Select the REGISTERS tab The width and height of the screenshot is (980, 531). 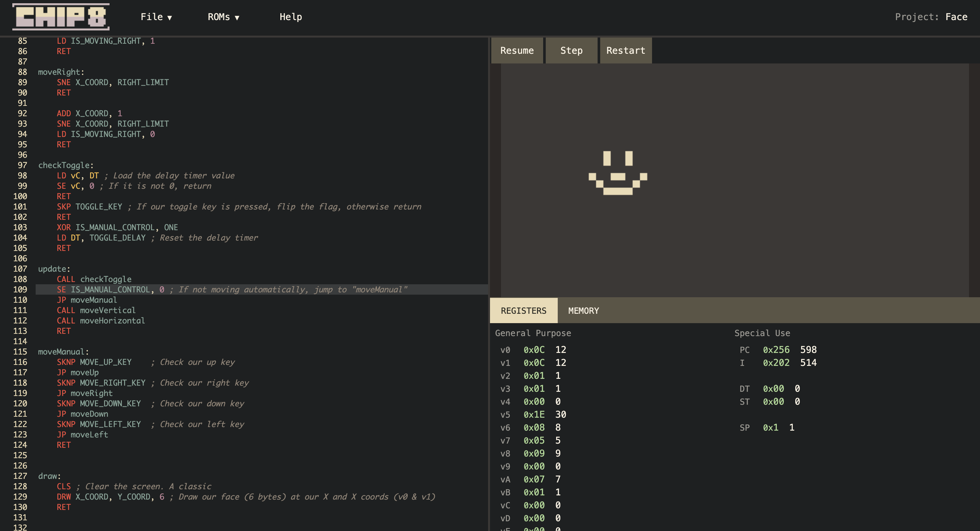click(x=523, y=311)
